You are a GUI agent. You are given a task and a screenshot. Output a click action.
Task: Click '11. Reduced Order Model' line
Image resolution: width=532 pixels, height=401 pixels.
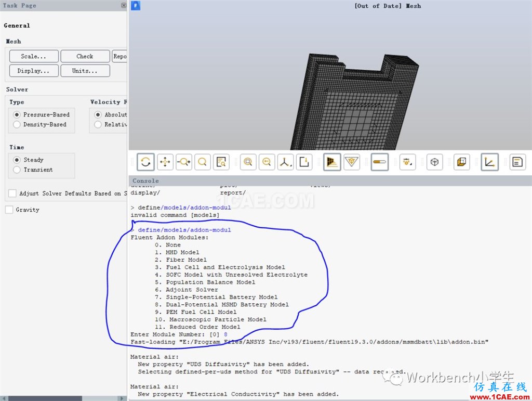point(197,327)
